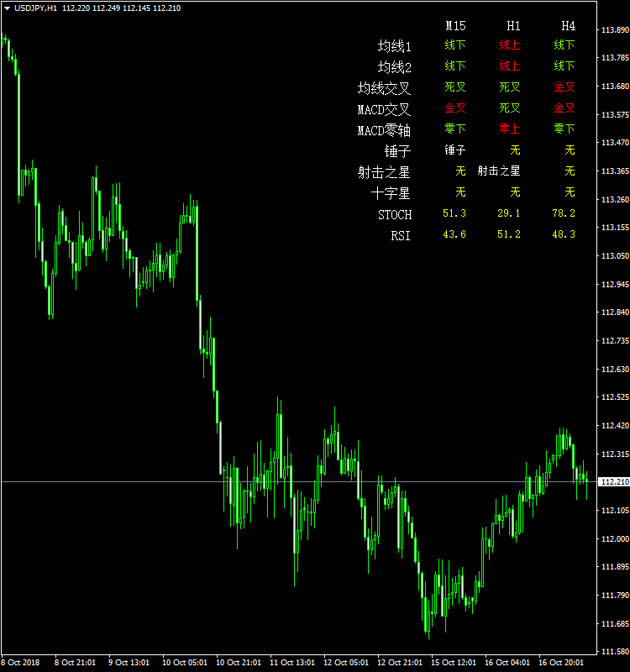
Task: Click price scale label 112.000
Action: click(615, 538)
